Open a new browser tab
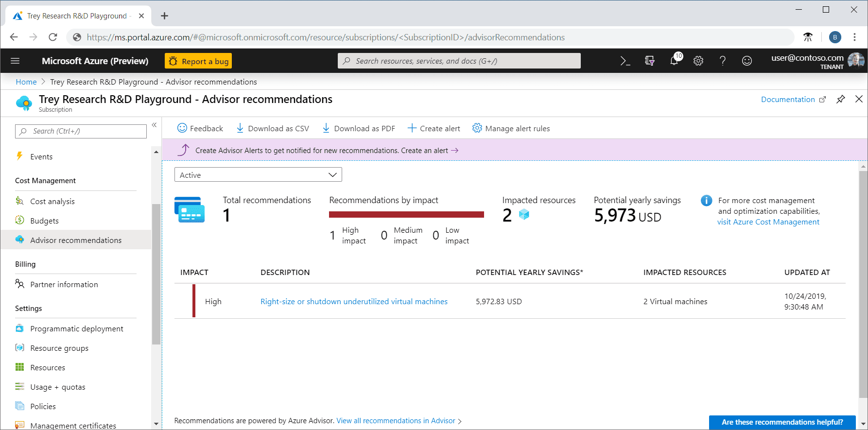Screen dimensions: 868x430 point(165,16)
